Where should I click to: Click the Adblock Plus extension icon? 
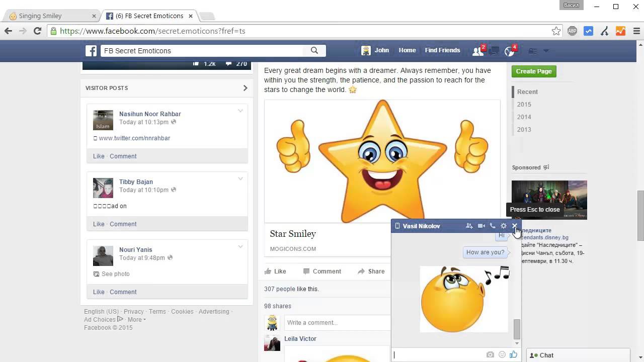pos(572,31)
